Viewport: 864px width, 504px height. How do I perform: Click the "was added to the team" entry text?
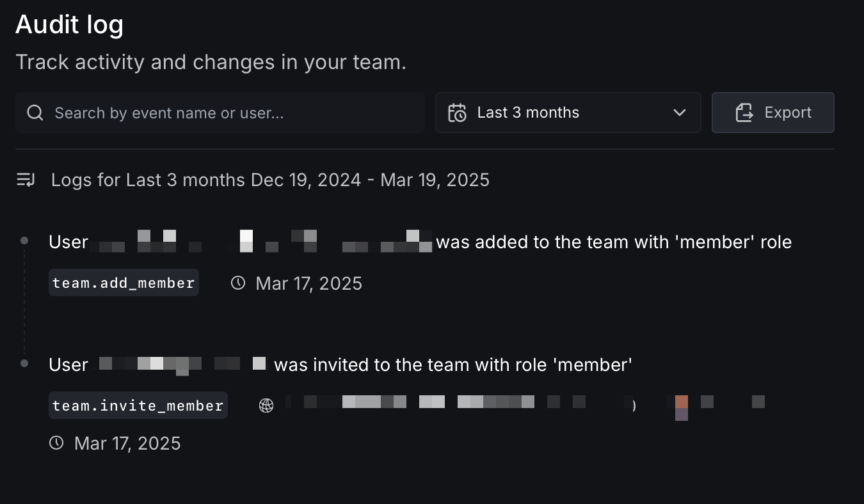tap(613, 242)
